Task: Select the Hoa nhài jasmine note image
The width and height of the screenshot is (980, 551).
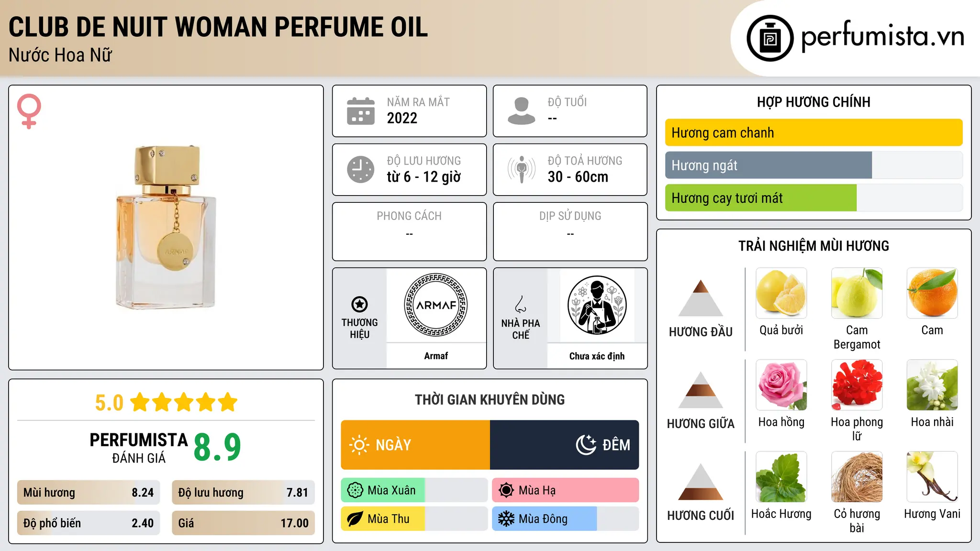Action: tap(932, 385)
